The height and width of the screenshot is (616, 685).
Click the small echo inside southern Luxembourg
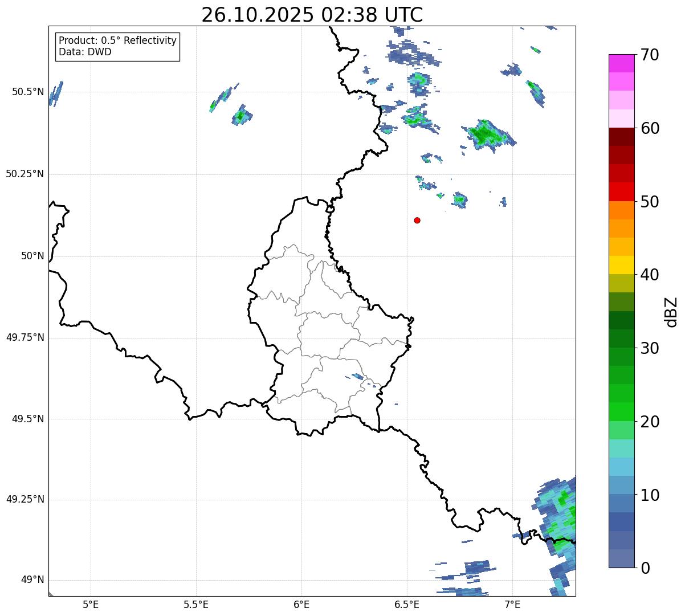(x=357, y=376)
